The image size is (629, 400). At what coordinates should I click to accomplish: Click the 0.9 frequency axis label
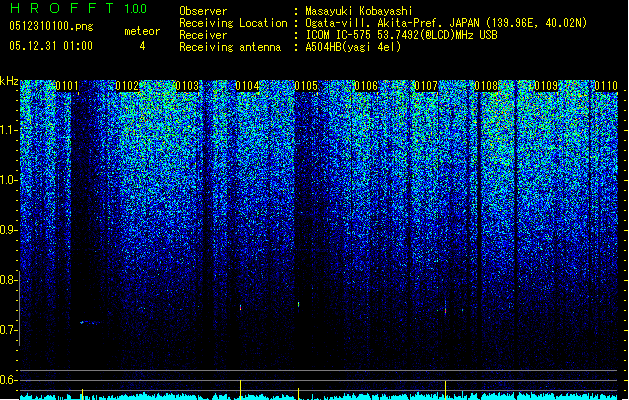point(8,230)
